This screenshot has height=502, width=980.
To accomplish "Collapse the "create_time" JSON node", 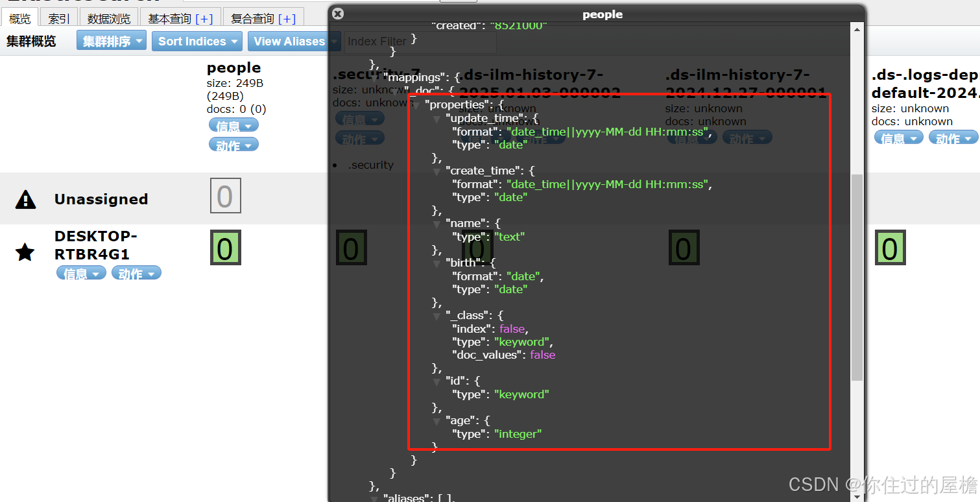I will pos(437,171).
